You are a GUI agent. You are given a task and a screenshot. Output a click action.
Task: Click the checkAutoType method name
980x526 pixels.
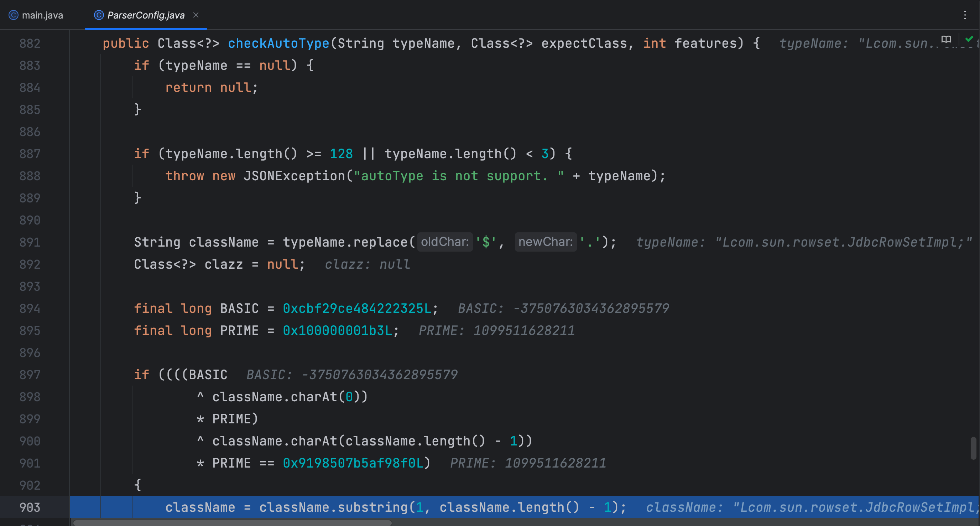pos(278,43)
